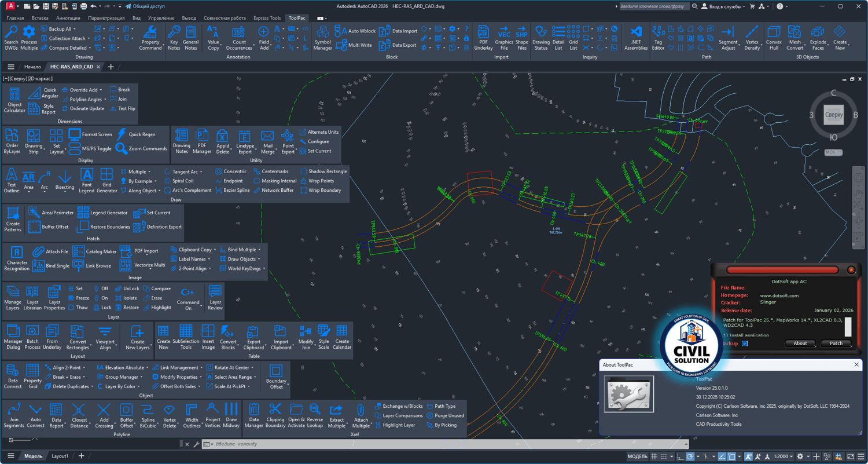868x464 pixels.
Task: Open the annotation scale 1:2000 dropdown
Action: [x=784, y=456]
